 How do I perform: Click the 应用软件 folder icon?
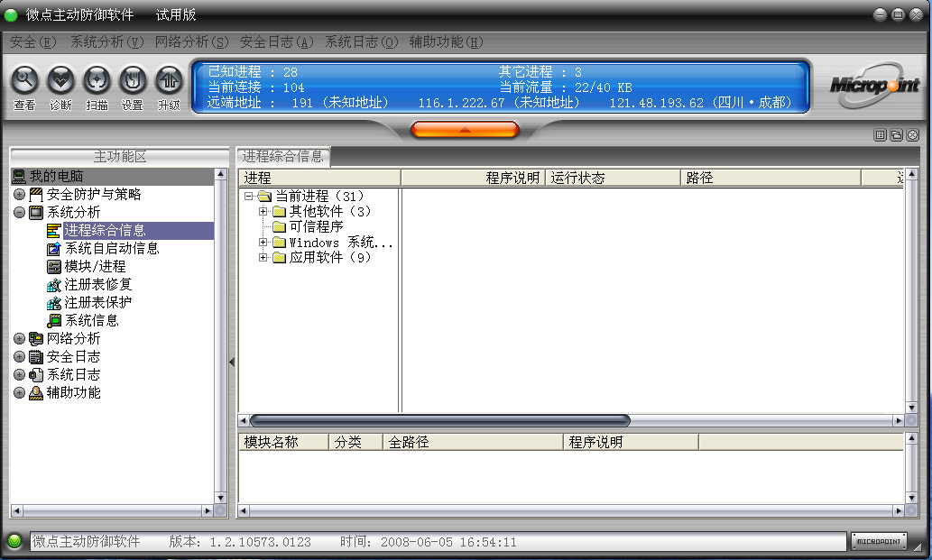tap(280, 258)
